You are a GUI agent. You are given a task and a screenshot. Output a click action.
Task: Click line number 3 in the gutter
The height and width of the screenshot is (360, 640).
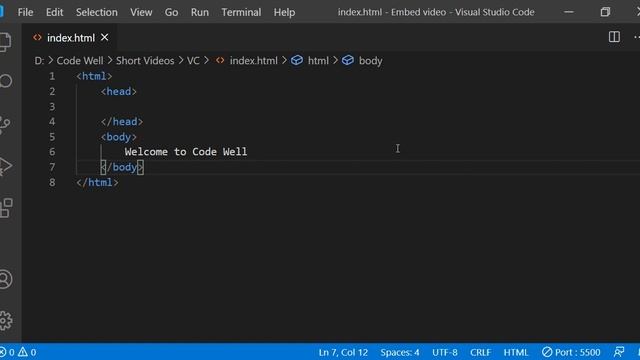point(52,107)
